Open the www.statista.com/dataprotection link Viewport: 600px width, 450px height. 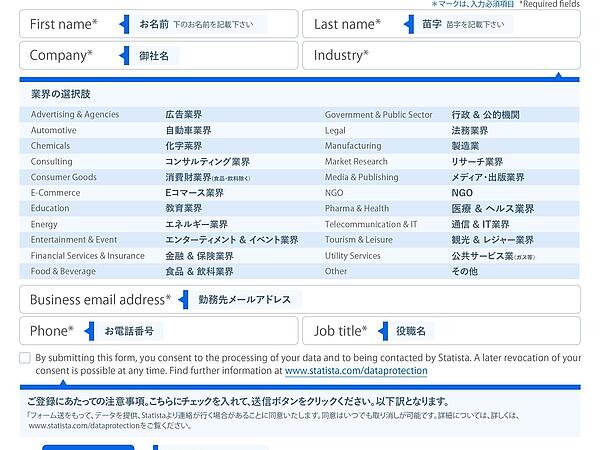pos(356,371)
